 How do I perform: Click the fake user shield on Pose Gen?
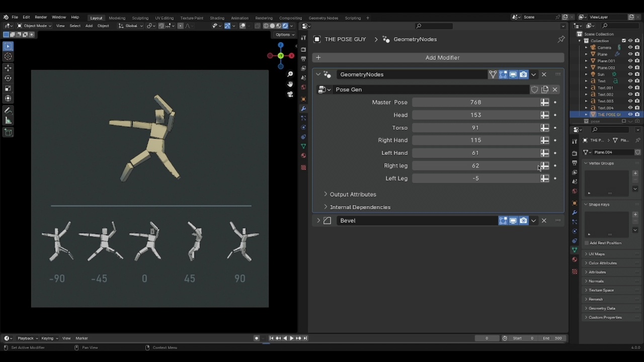(x=534, y=89)
